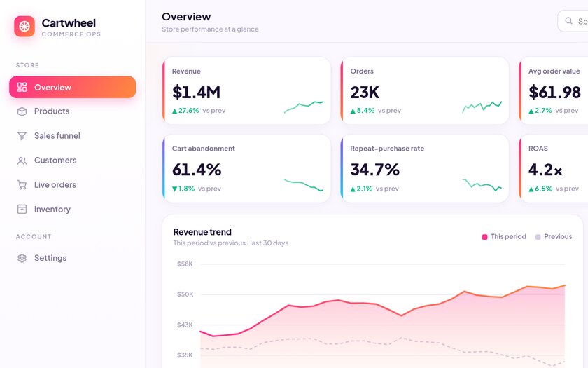
Task: Click the $43K axis label
Action: [x=185, y=325]
